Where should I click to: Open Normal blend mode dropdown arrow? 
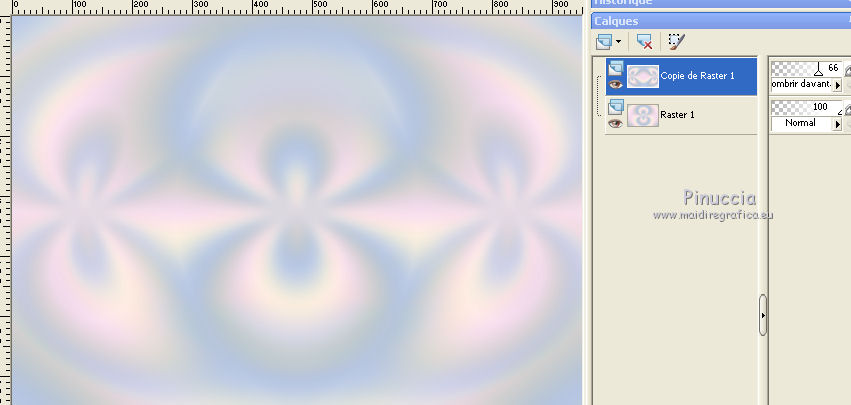click(837, 124)
